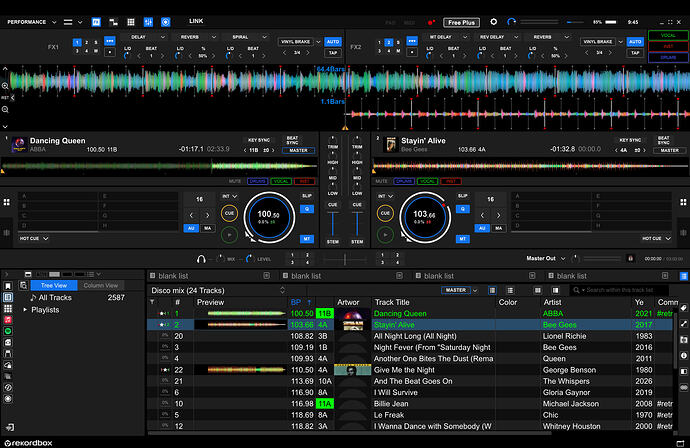Toggle deck 1 VOCAL stem mute
The height and width of the screenshot is (448, 690).
pos(281,181)
